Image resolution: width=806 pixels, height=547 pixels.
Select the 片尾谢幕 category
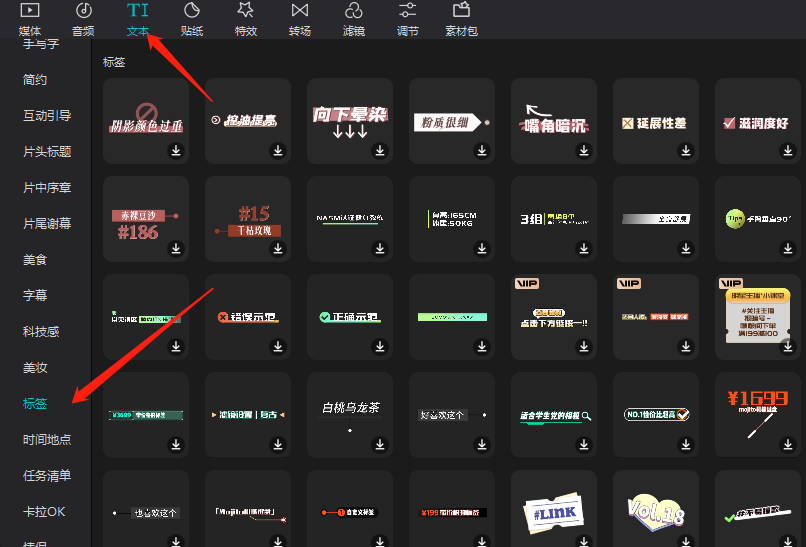[x=47, y=224]
